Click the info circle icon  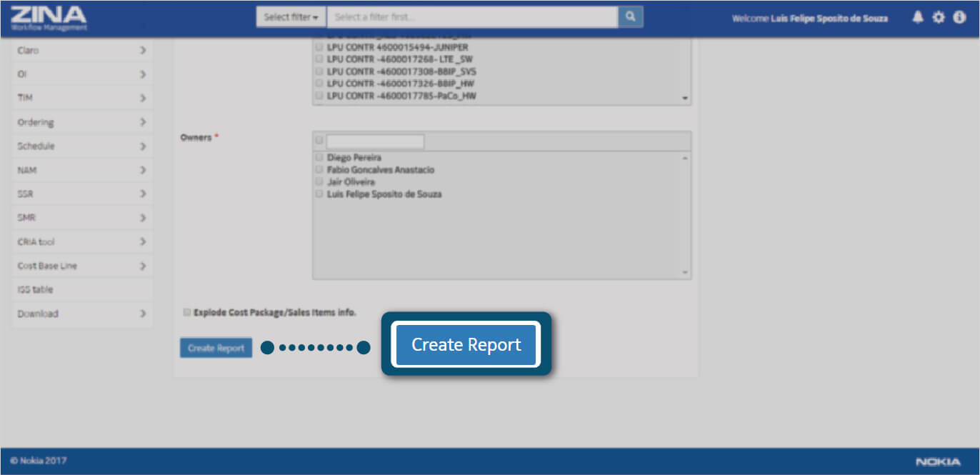point(959,18)
